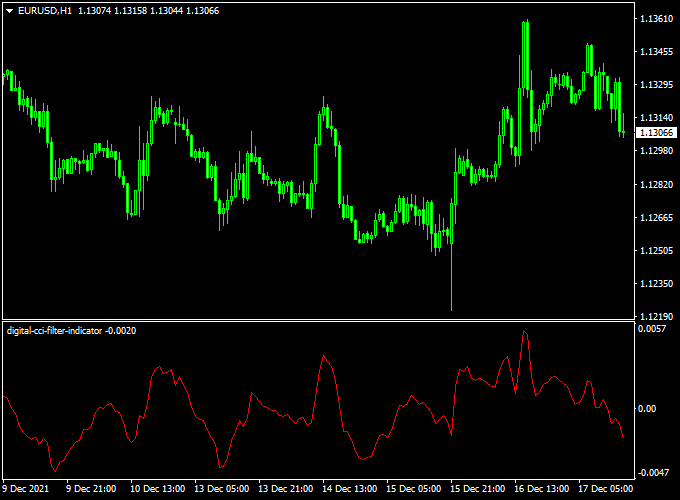This screenshot has height=500, width=680.
Task: Click the 10 Dec 13:00 time label
Action: point(157,489)
